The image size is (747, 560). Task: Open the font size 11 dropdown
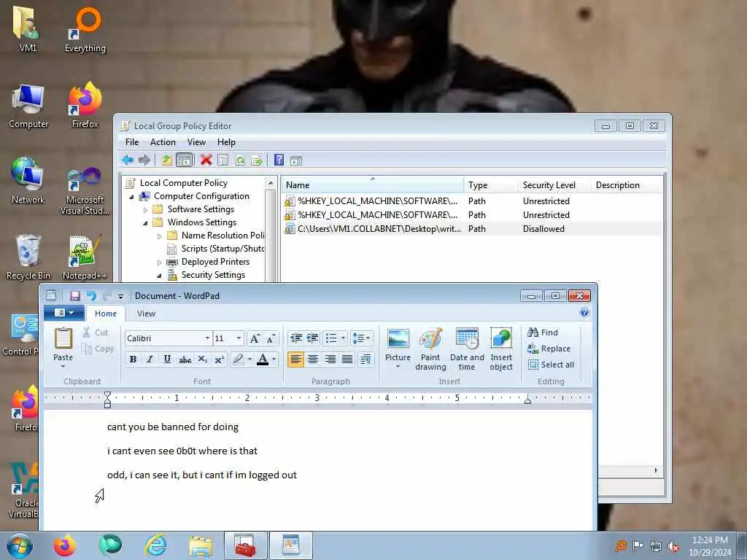pos(239,338)
